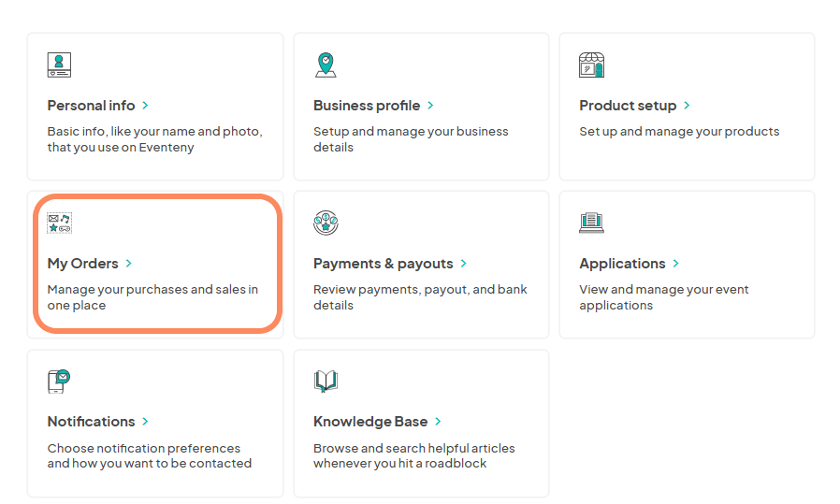
Task: Click the chevron next to Product setup
Action: [x=687, y=106]
